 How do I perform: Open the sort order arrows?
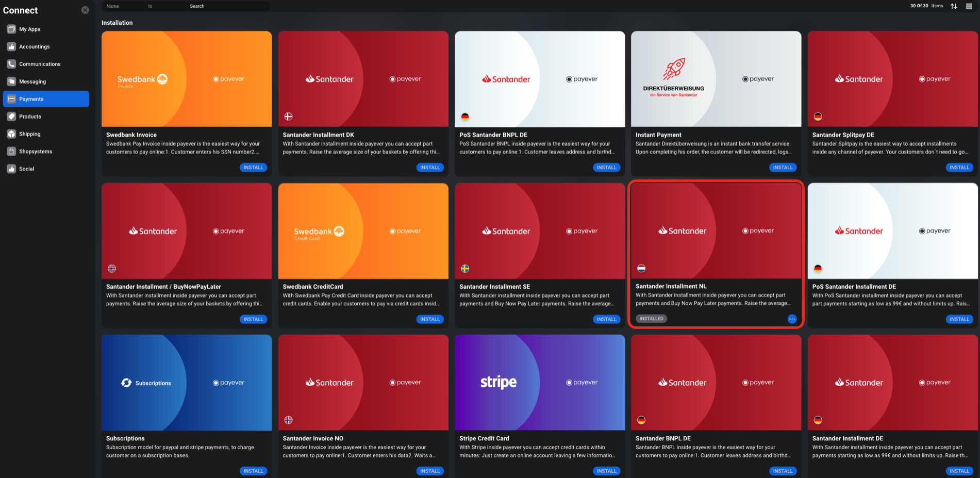(954, 6)
